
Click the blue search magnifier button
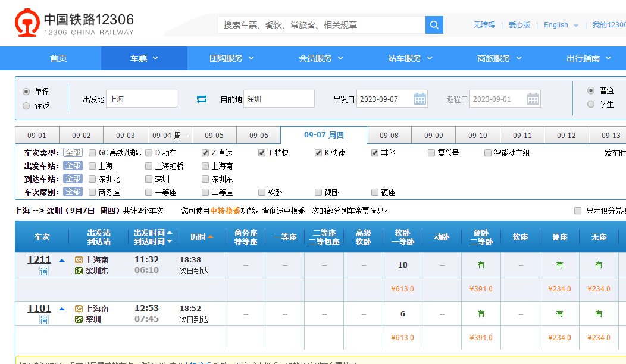pyautogui.click(x=434, y=25)
